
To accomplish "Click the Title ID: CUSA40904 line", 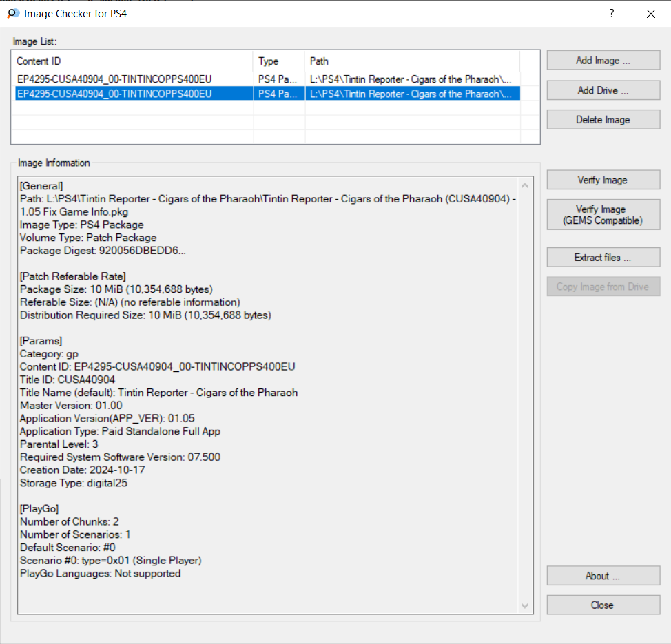I will 68,380.
